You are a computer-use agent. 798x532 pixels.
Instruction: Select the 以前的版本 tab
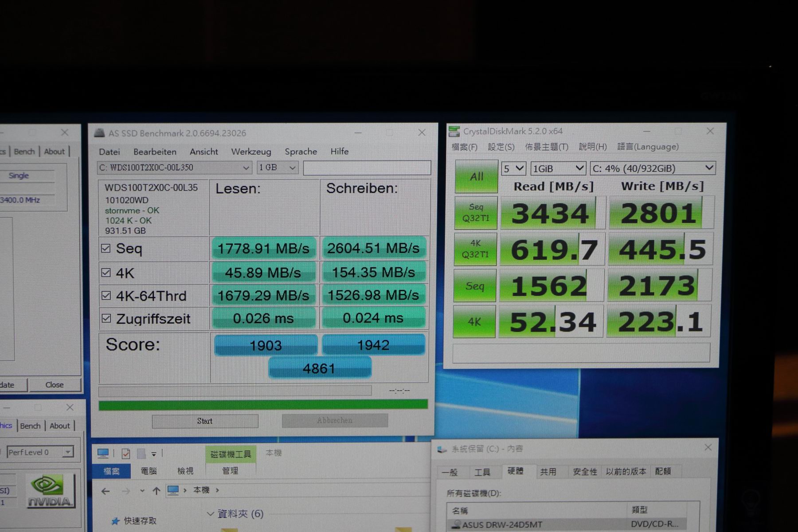[626, 471]
